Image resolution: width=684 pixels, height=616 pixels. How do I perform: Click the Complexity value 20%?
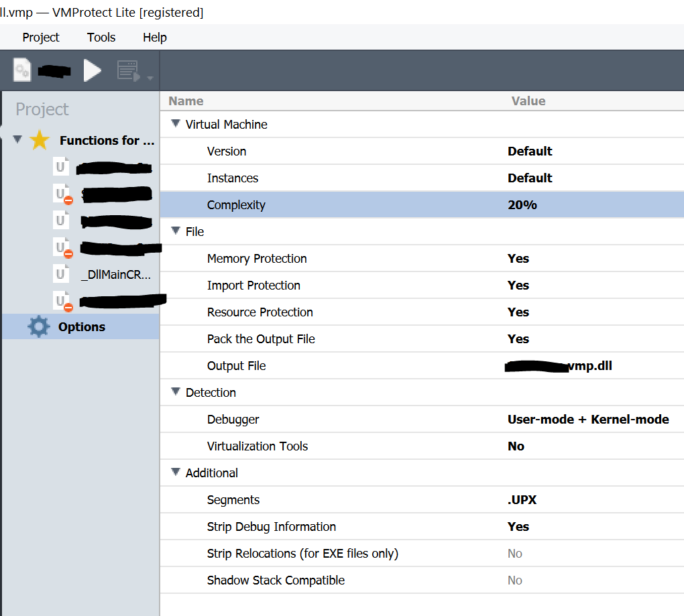[522, 205]
